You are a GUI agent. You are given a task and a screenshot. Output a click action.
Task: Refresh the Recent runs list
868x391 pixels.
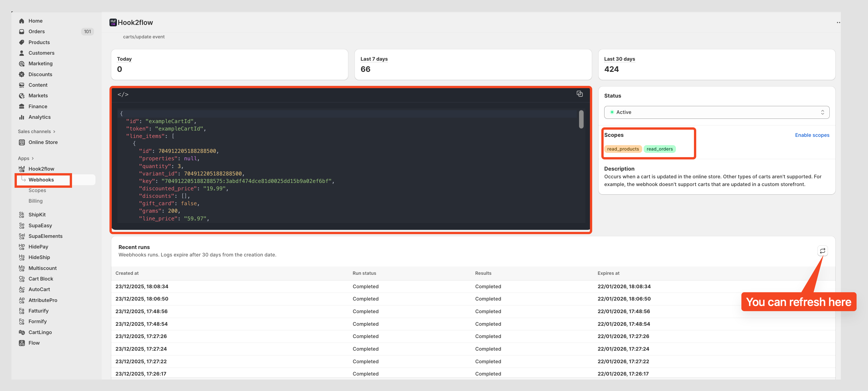[x=822, y=251]
